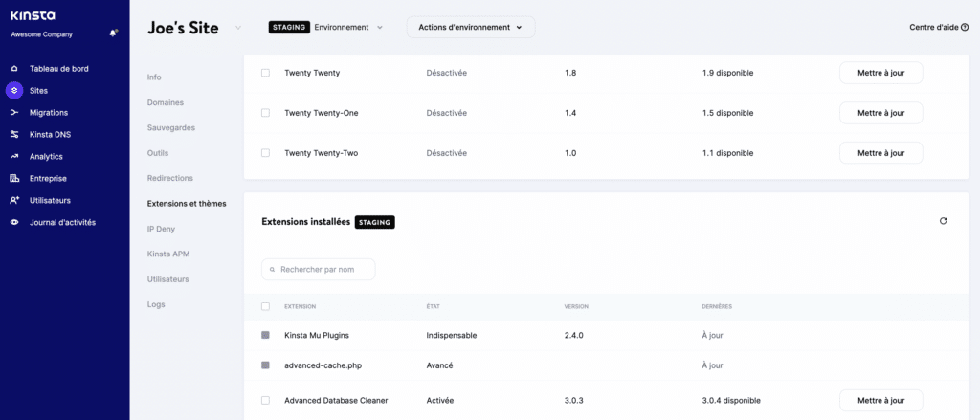Select the Advanced Database Cleaner checkbox
The image size is (980, 420).
point(266,400)
